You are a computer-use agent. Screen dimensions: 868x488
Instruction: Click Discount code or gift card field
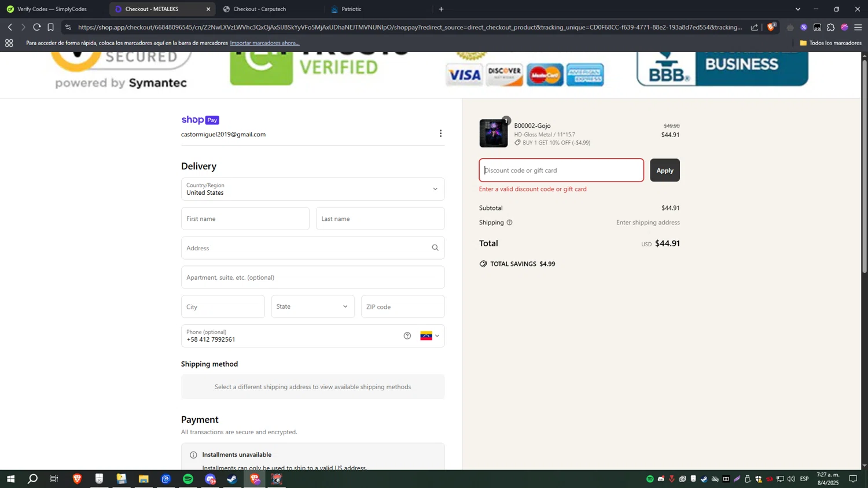561,171
